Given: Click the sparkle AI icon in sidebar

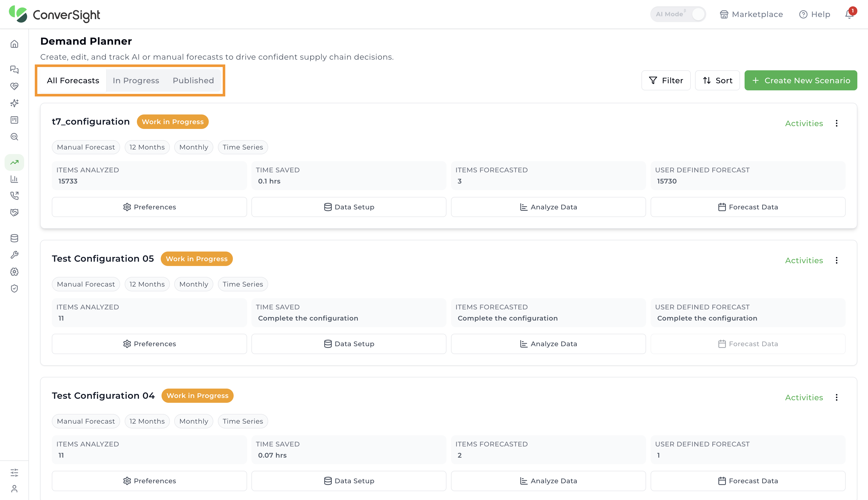Looking at the screenshot, I should click(14, 103).
